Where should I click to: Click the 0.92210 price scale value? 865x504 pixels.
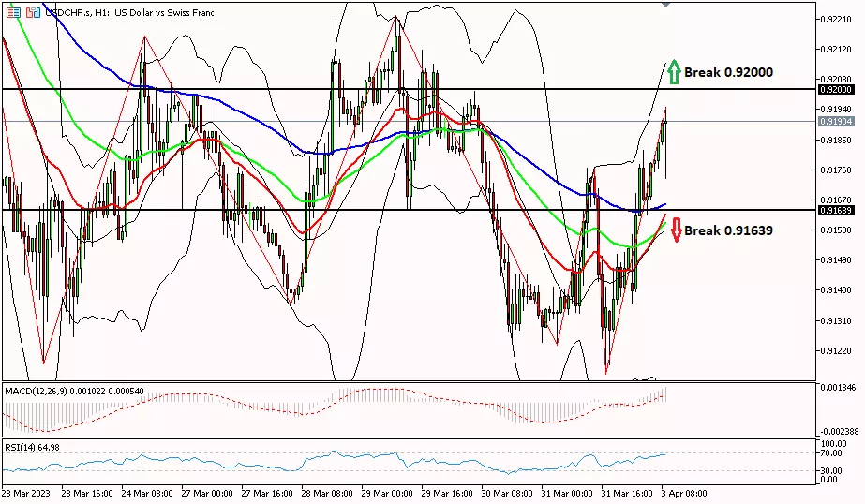coord(834,19)
